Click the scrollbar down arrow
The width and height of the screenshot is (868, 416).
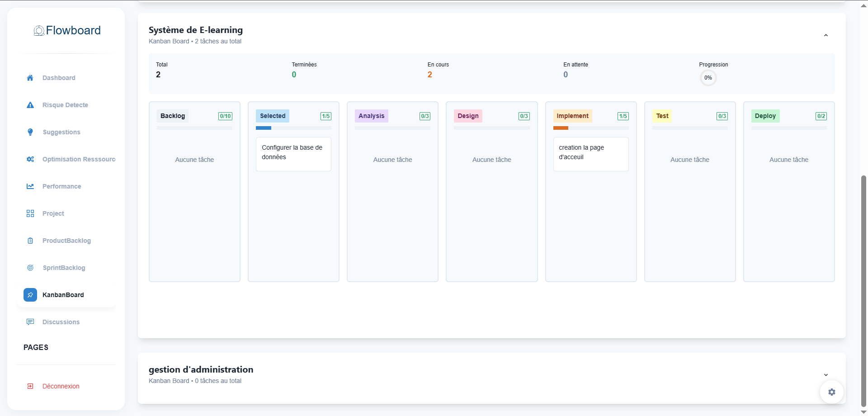[864, 412]
